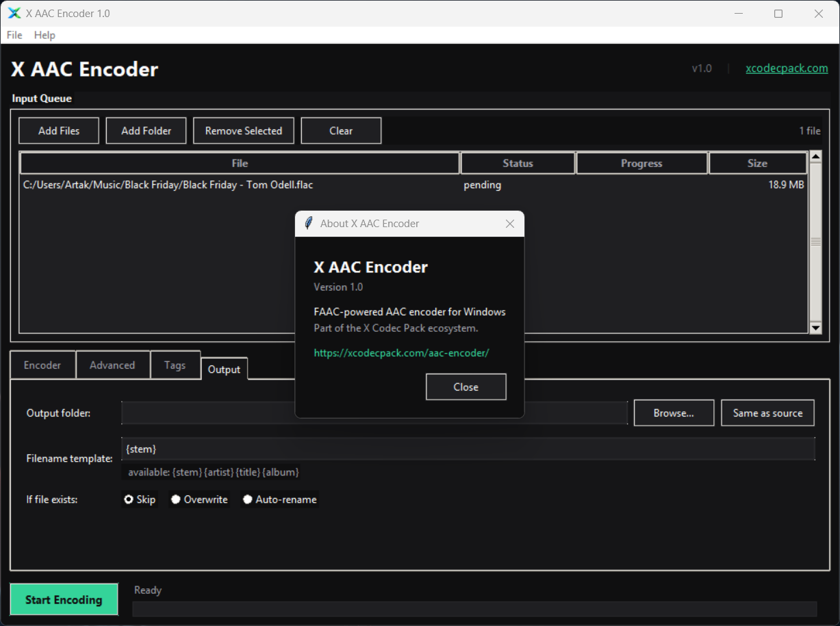
Task: Click the Filename template field
Action: click(x=468, y=449)
